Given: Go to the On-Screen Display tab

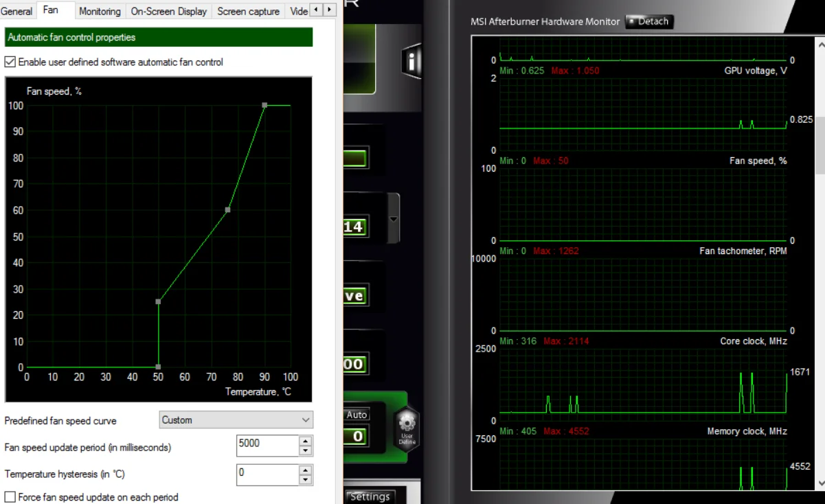Looking at the screenshot, I should [169, 11].
